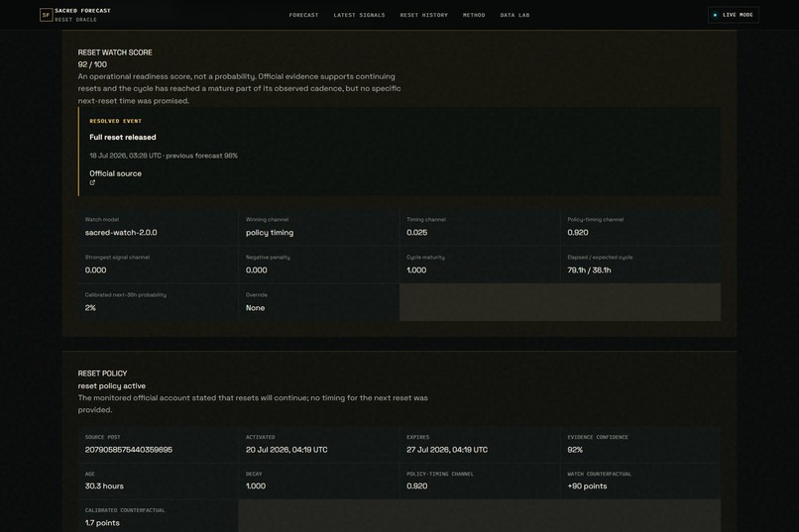Click the SF logo icon

[x=46, y=15]
